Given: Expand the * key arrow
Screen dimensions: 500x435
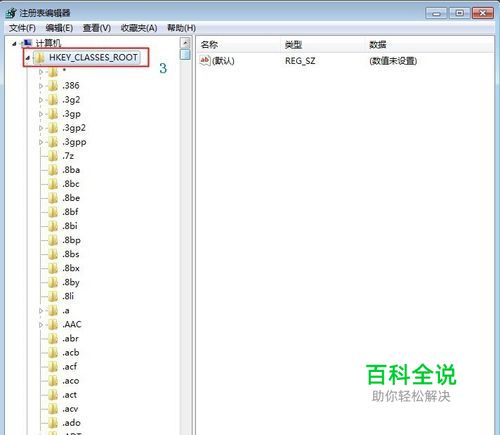Looking at the screenshot, I should [x=41, y=72].
